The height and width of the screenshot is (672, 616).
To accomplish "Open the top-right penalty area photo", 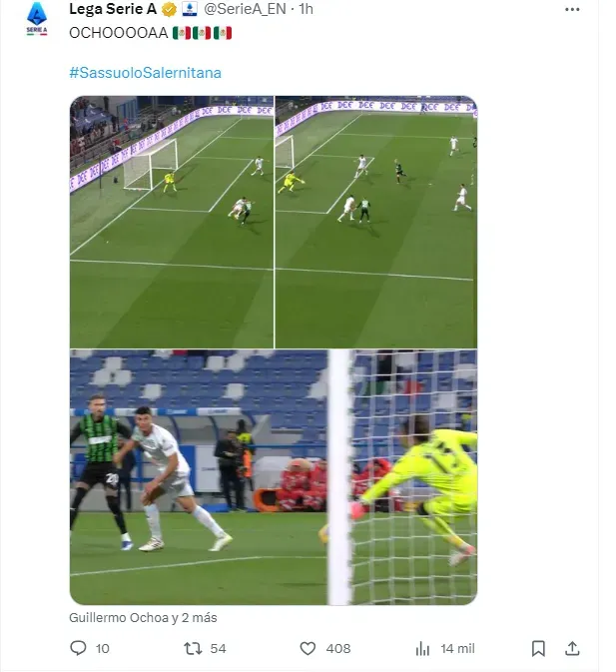I will (x=376, y=222).
